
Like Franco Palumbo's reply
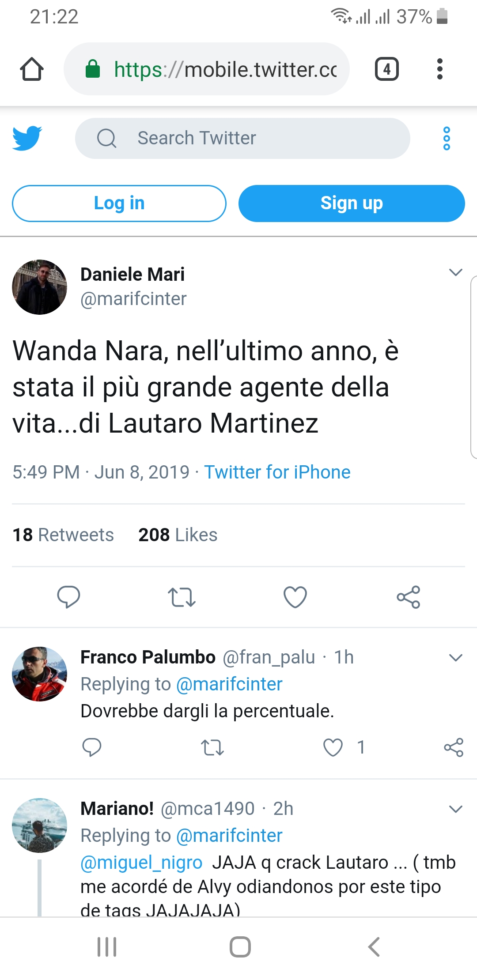[333, 747]
